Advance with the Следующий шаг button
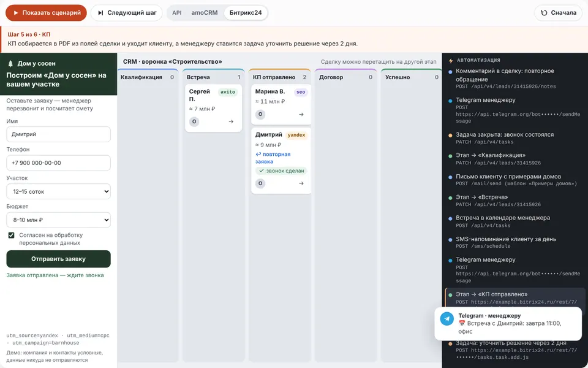Screen dimensions: 588x368 tap(127, 13)
